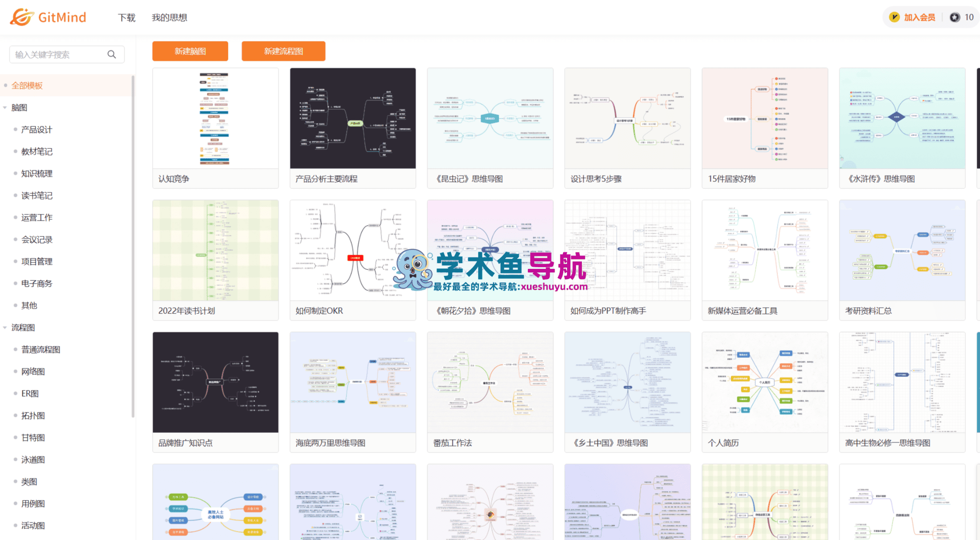
Task: Click the points coin icon beside 10
Action: [954, 17]
